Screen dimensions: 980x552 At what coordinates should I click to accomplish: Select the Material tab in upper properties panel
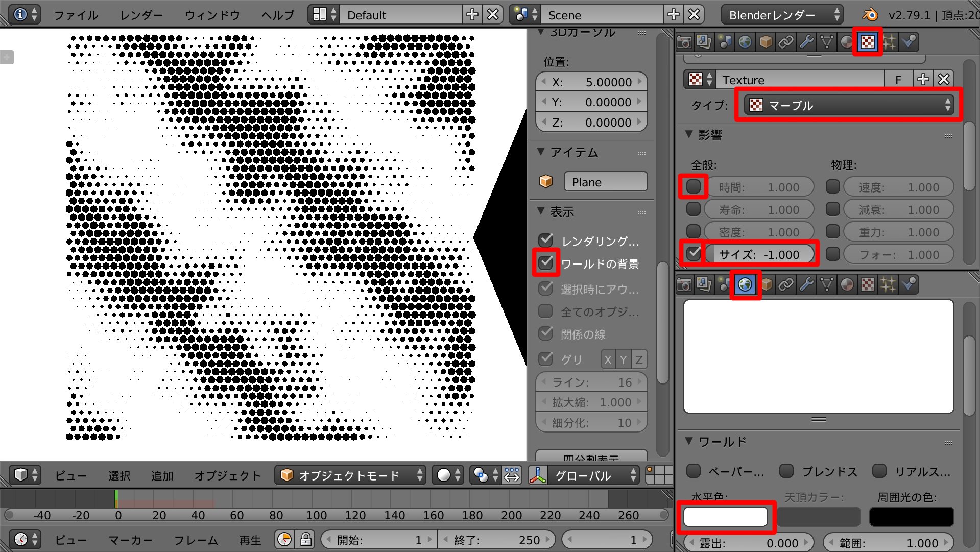(847, 42)
